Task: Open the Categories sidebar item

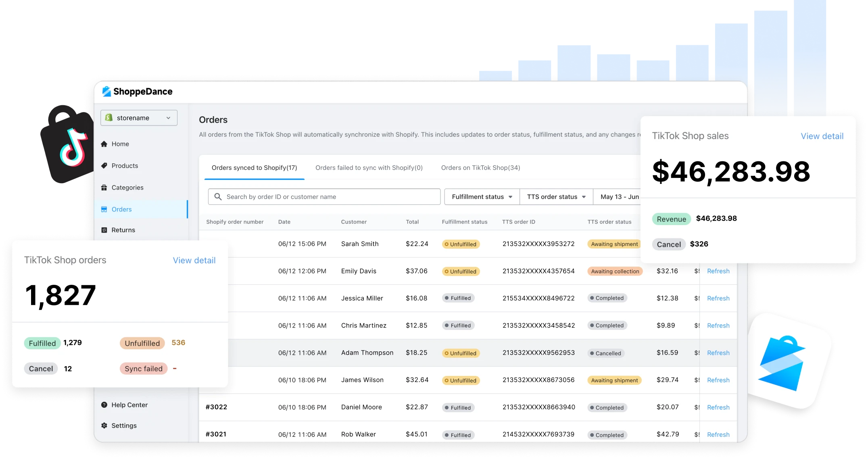Action: (127, 187)
